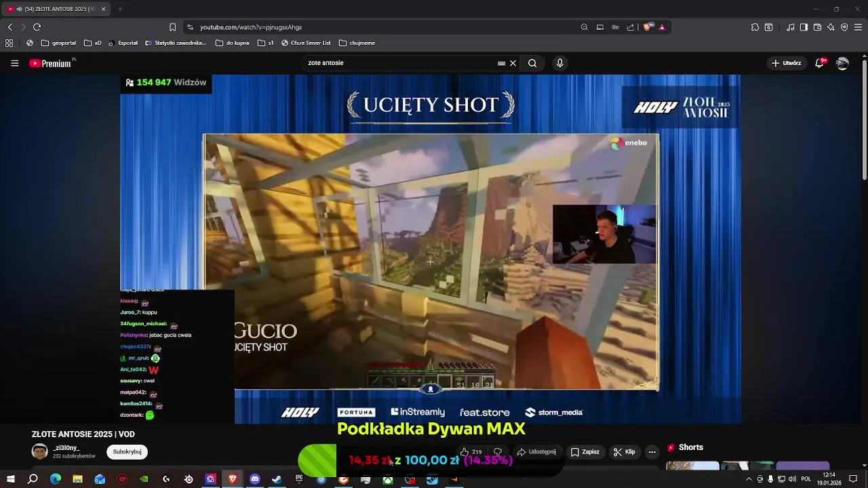This screenshot has width=868, height=488.
Task: Open Brave Leo AI sparkle icon
Action: (831, 27)
